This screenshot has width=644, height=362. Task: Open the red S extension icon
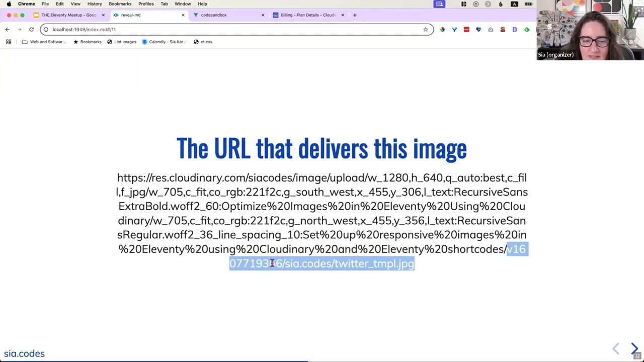pos(503,30)
